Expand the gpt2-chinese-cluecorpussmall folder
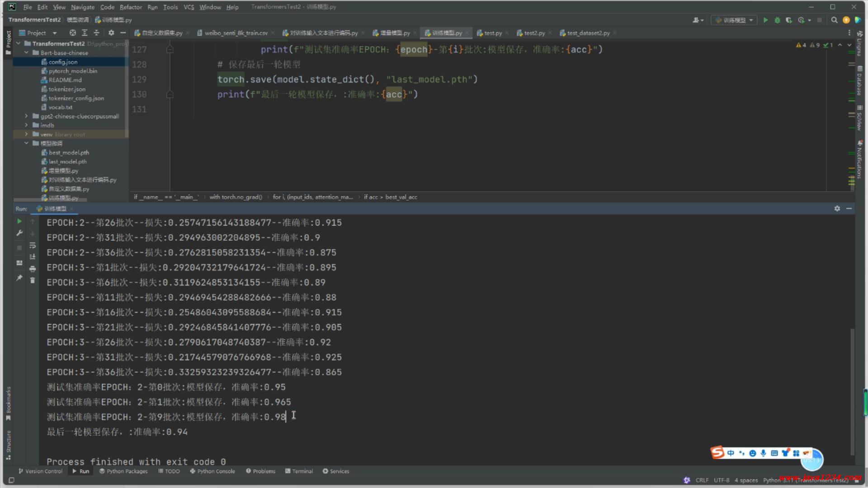The width and height of the screenshot is (868, 488). click(26, 116)
